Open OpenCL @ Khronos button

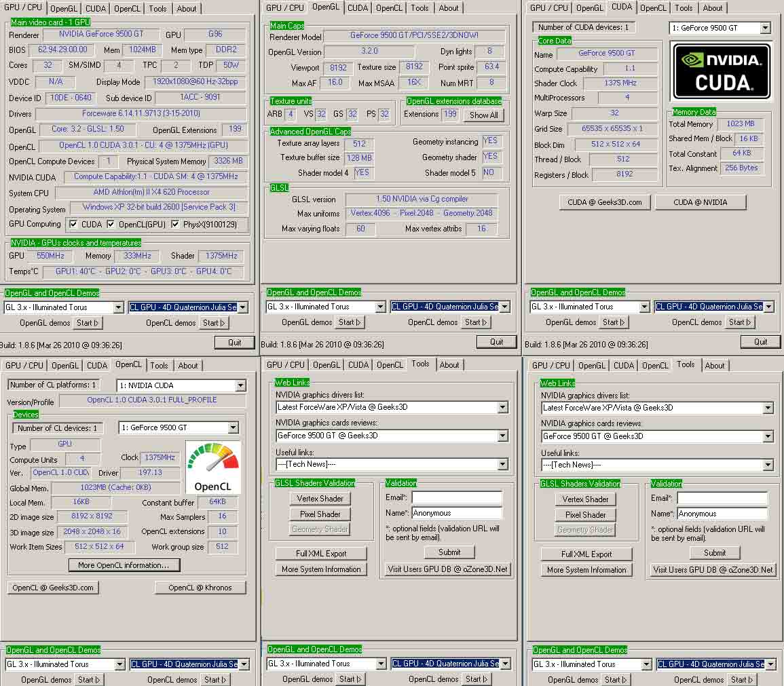[x=200, y=588]
